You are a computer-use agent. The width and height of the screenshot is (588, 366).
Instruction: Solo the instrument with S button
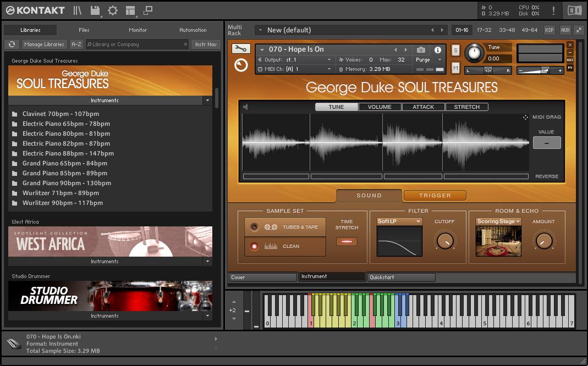pyautogui.click(x=455, y=50)
